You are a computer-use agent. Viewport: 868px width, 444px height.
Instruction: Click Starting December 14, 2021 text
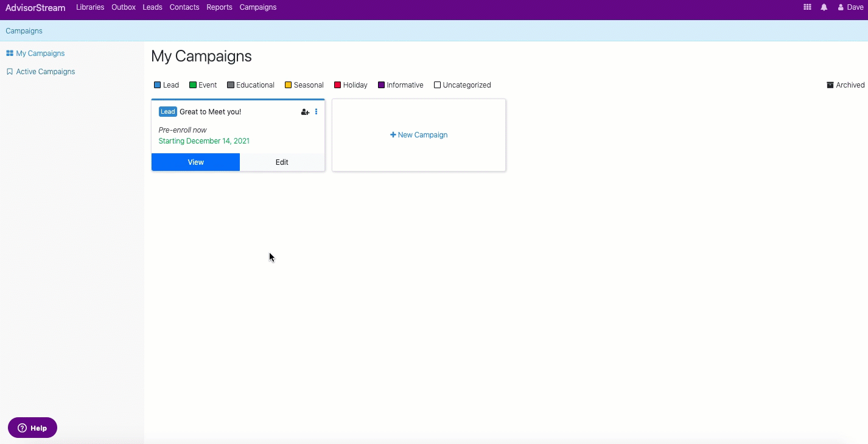[x=204, y=141]
